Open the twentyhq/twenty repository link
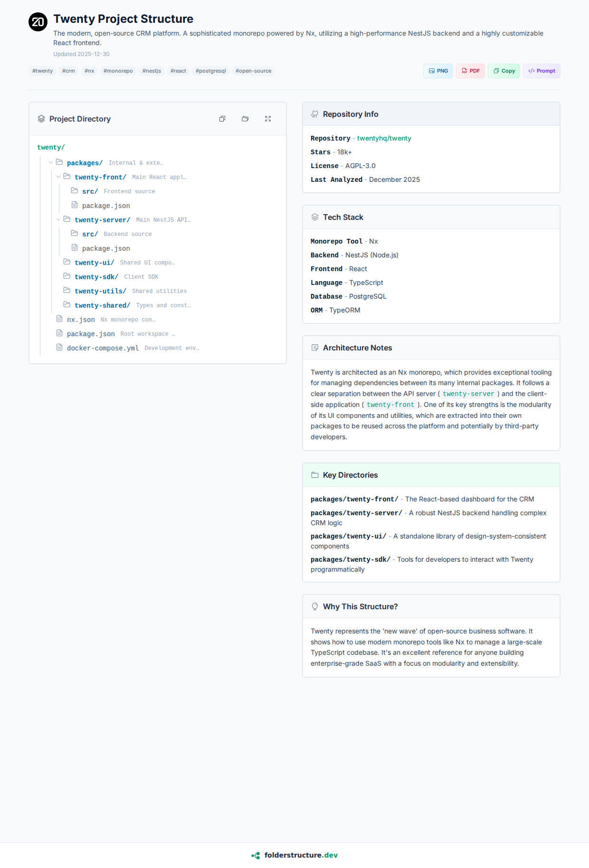 384,138
